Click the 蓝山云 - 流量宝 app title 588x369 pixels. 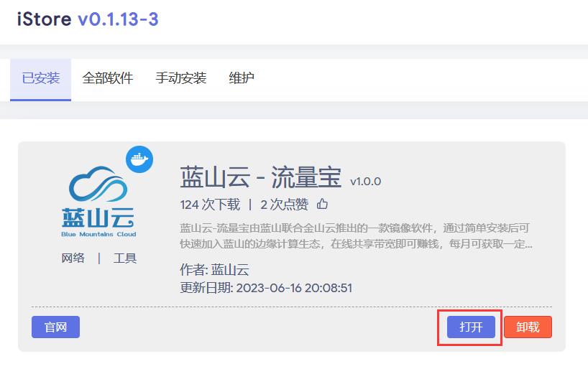261,177
